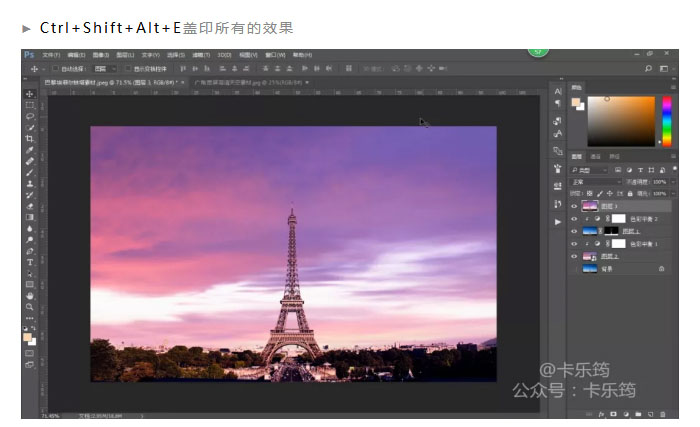This screenshot has width=700, height=427.
Task: Enable the 自动选择 checkbox
Action: [x=53, y=68]
